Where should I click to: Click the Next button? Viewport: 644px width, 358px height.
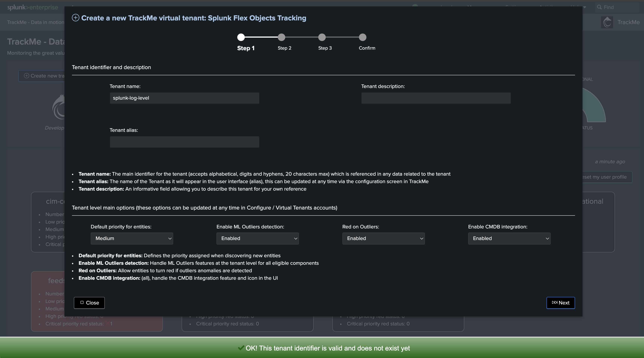click(x=560, y=303)
